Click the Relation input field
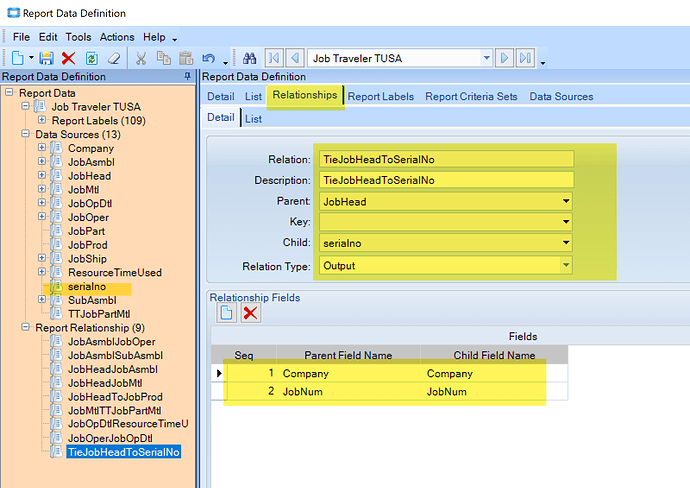This screenshot has width=690, height=488. pos(446,159)
